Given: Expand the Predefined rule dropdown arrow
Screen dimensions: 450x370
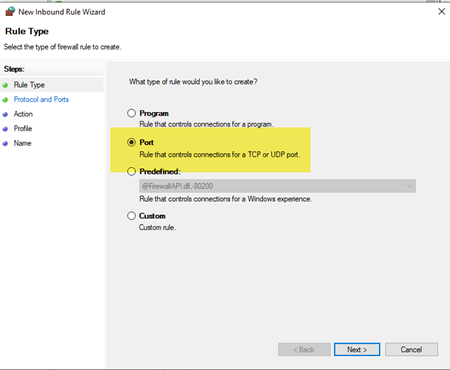Looking at the screenshot, I should click(x=410, y=186).
